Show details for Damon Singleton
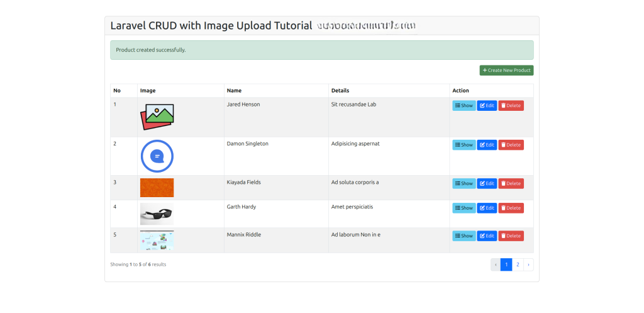This screenshot has height=313, width=644. pos(464,145)
